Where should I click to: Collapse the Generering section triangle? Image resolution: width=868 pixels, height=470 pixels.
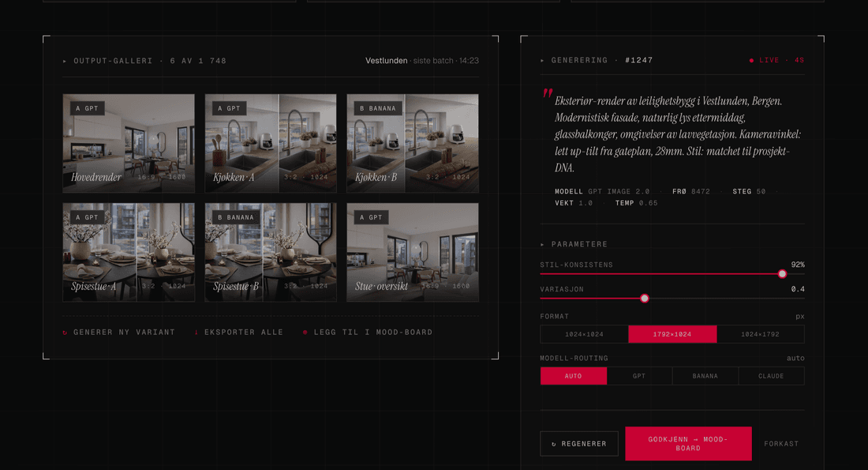(x=543, y=60)
